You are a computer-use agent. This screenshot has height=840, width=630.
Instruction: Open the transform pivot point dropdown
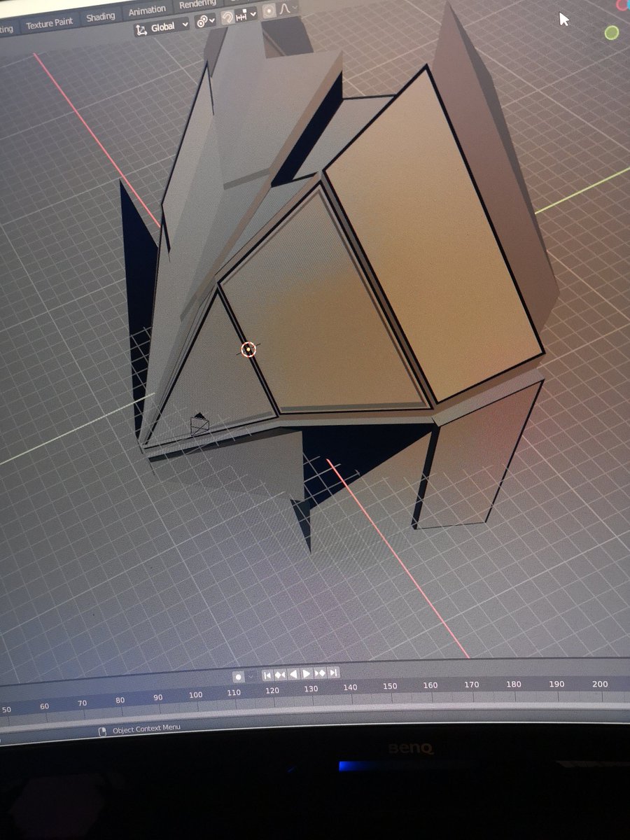pos(206,21)
